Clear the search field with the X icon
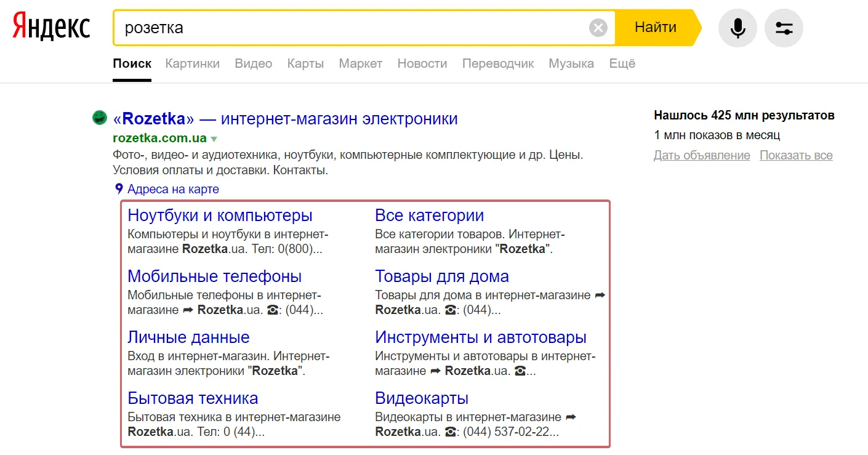Image resolution: width=868 pixels, height=455 pixels. tap(598, 28)
